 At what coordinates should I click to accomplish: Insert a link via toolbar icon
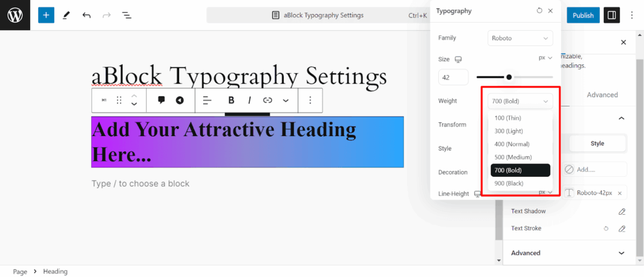click(x=268, y=100)
